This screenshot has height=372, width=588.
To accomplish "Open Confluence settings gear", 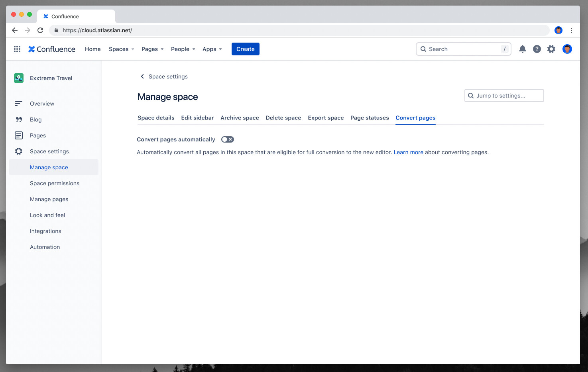I will point(551,49).
